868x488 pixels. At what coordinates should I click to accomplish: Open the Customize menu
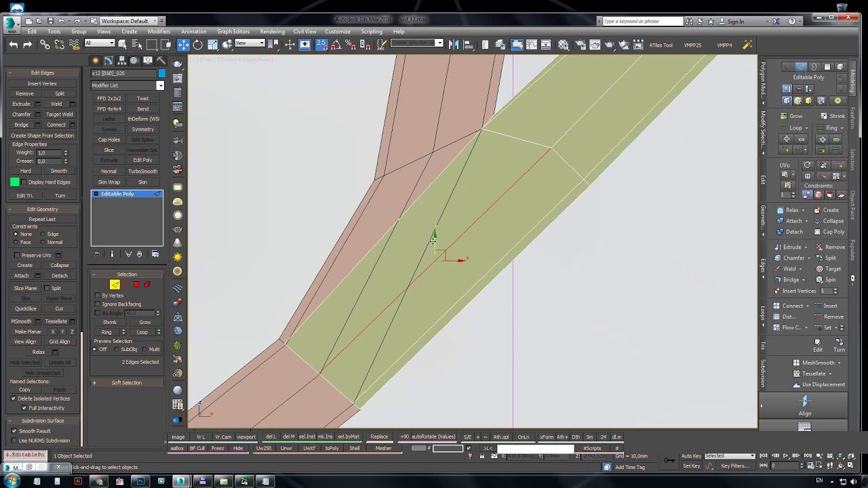338,32
